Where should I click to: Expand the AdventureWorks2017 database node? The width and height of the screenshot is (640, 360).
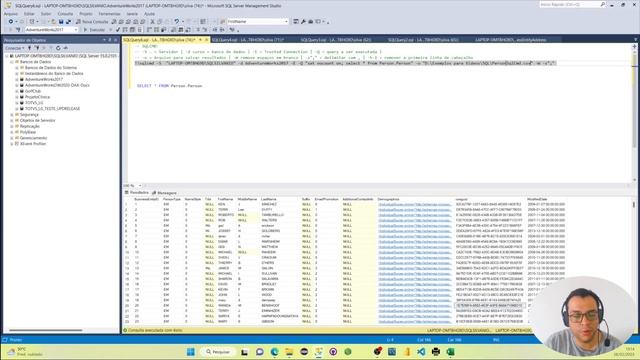point(17,79)
